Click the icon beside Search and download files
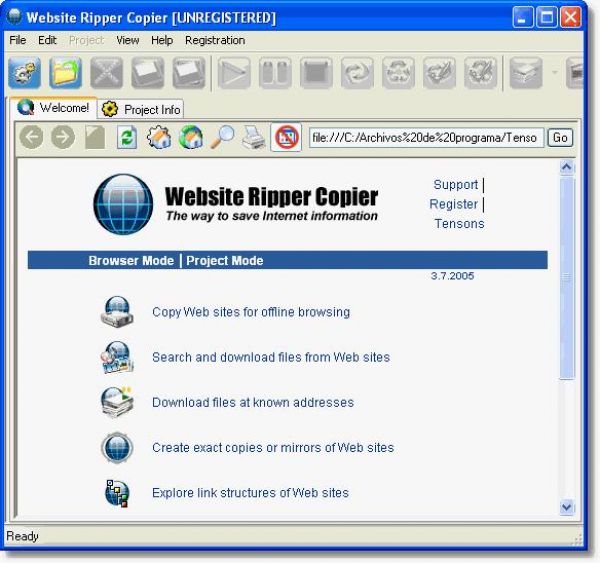The height and width of the screenshot is (563, 600). [x=117, y=357]
